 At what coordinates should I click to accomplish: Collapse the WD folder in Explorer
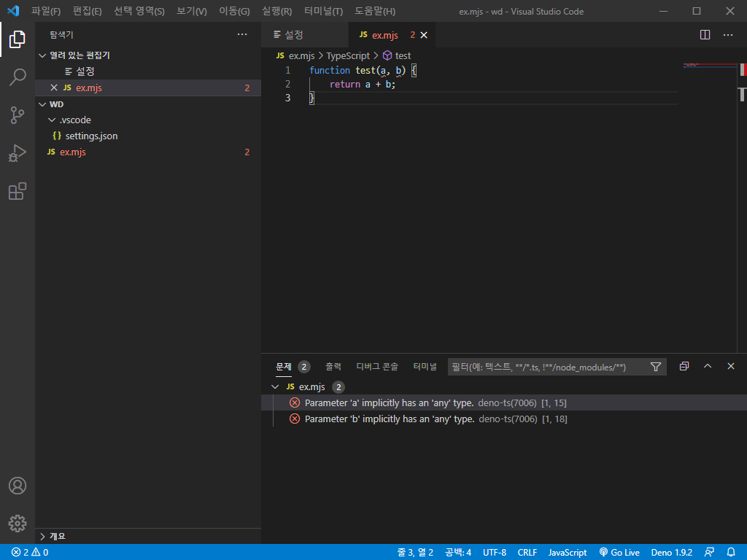(42, 104)
